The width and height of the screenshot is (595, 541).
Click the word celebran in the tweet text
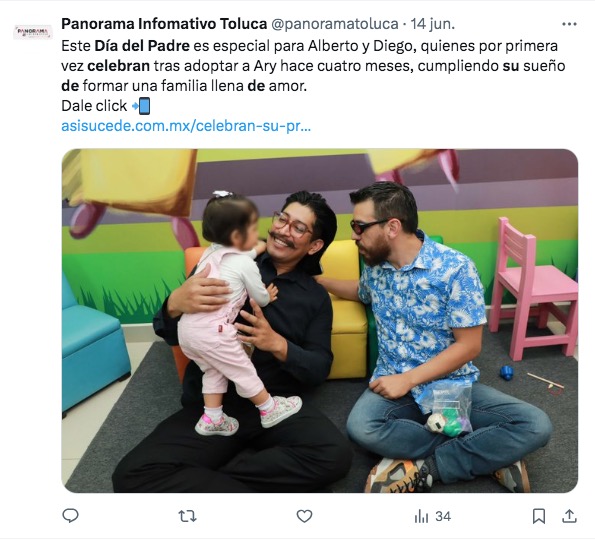coord(118,66)
